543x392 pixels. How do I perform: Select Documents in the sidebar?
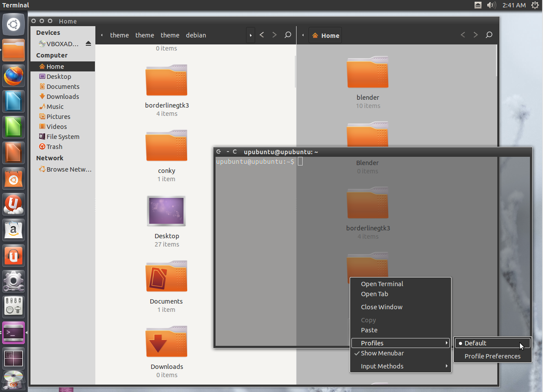pyautogui.click(x=63, y=87)
